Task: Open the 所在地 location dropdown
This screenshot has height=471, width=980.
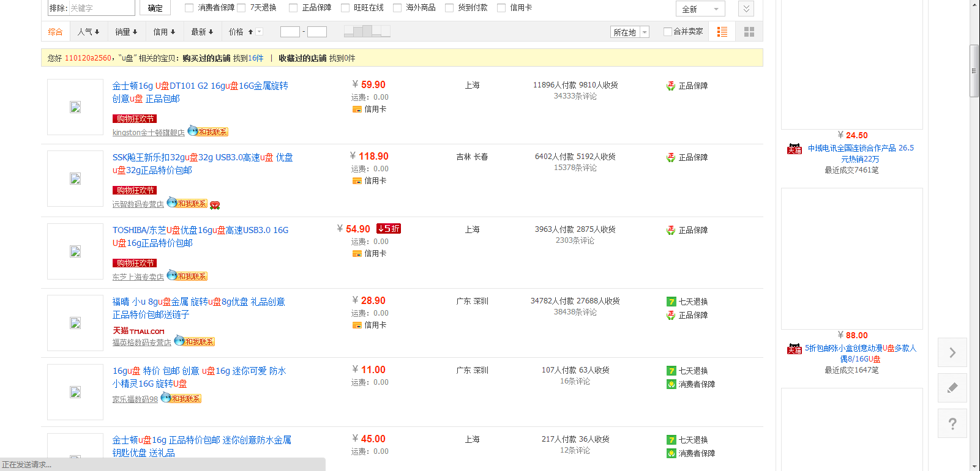Action: [629, 32]
